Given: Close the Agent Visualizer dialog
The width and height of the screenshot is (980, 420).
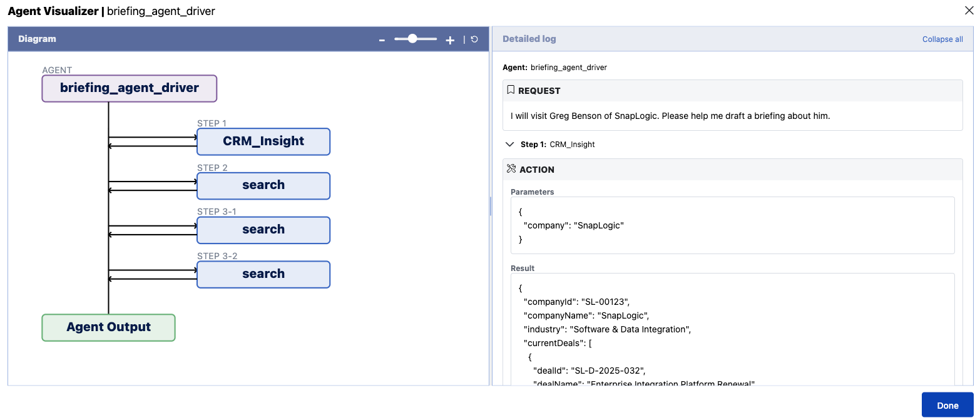Looking at the screenshot, I should pos(969,11).
